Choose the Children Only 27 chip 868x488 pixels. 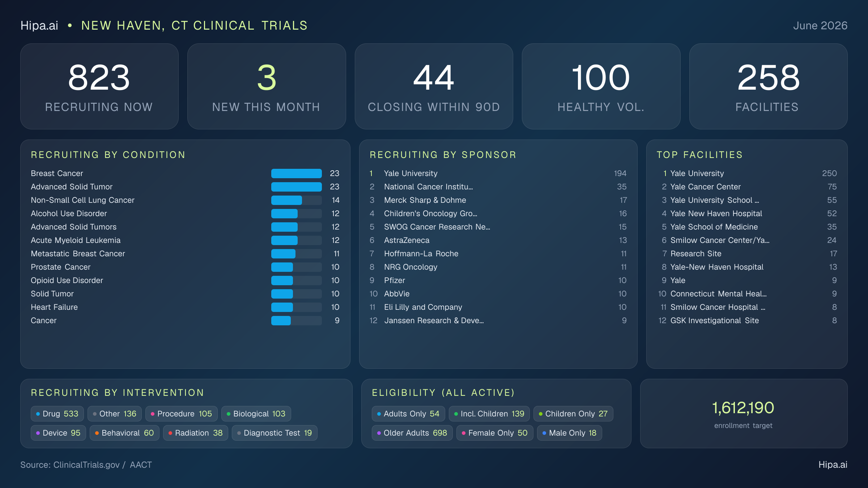tap(573, 414)
